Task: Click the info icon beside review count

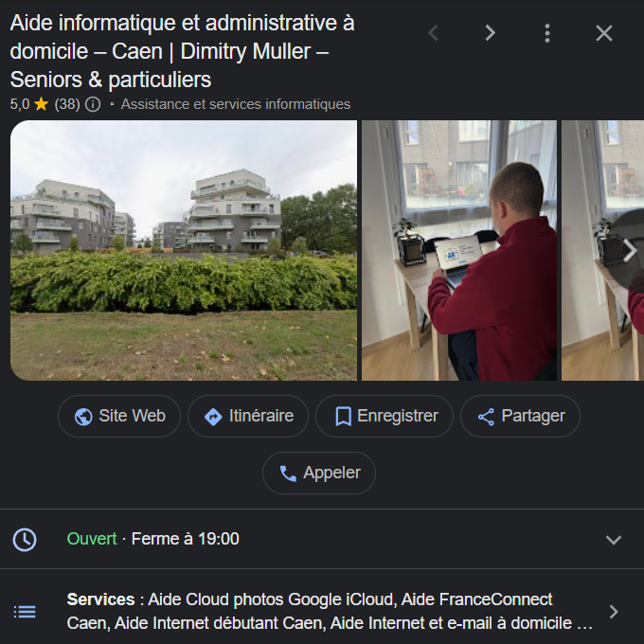Action: point(93,104)
